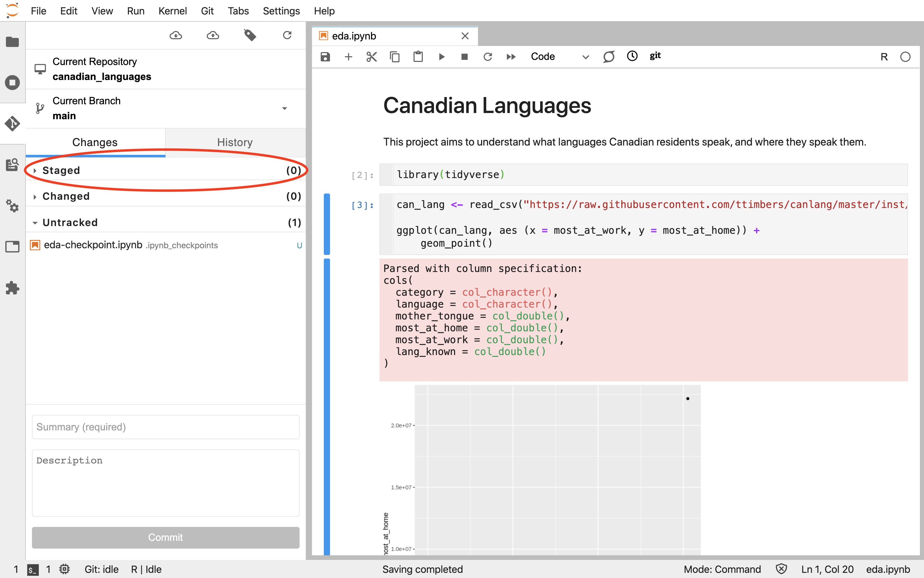The image size is (924, 578).
Task: Click the terminal icon in status bar
Action: (x=33, y=569)
